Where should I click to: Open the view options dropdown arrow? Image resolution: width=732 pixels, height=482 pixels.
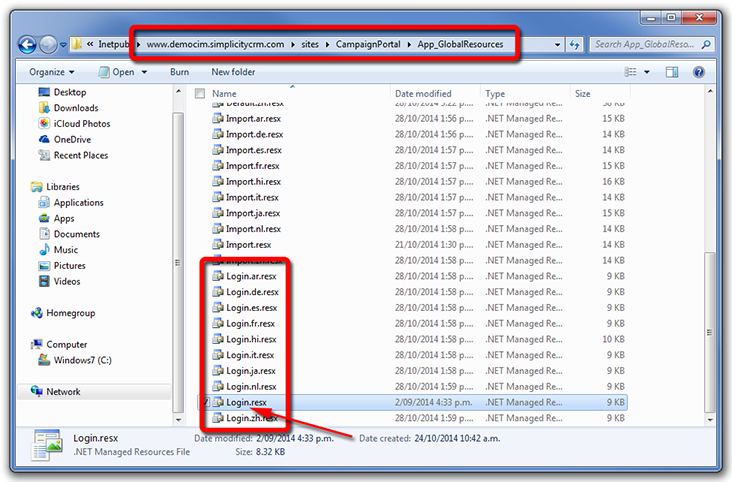click(647, 72)
